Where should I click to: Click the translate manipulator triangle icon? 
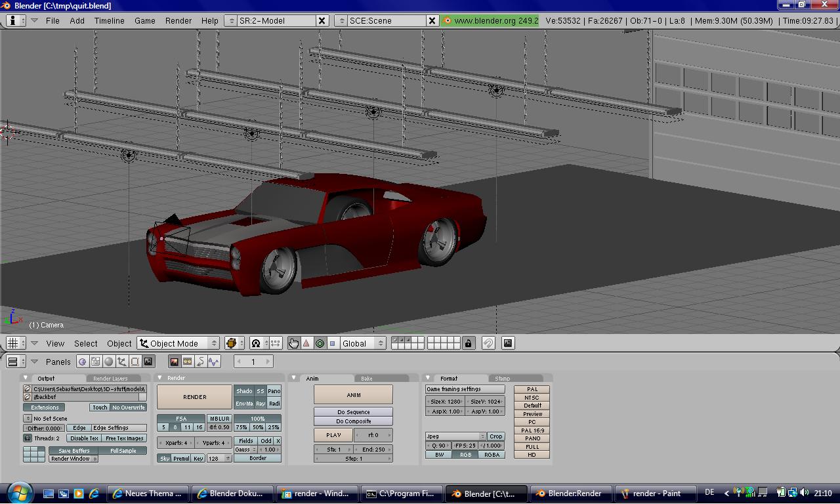click(306, 343)
